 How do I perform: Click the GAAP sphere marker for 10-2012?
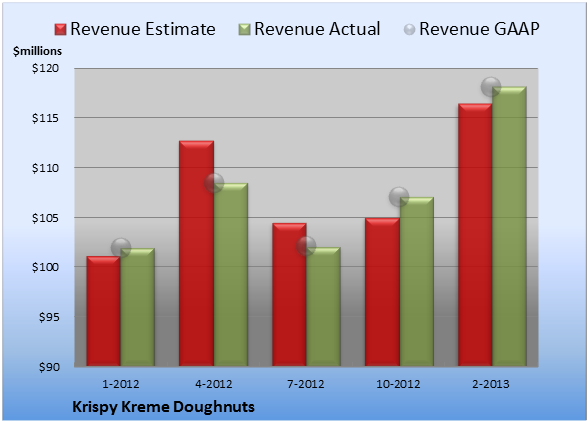(x=399, y=197)
